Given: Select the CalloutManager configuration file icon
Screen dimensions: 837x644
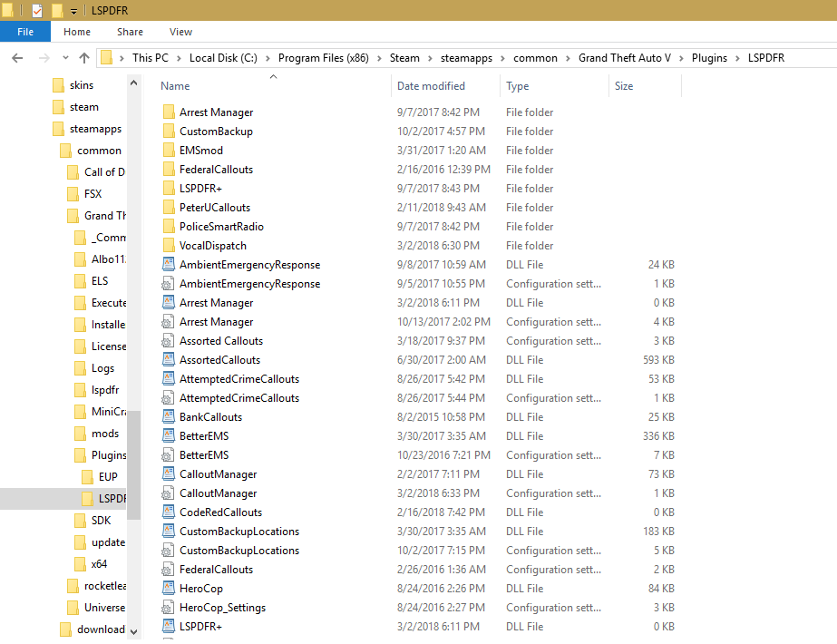Looking at the screenshot, I should pos(168,493).
